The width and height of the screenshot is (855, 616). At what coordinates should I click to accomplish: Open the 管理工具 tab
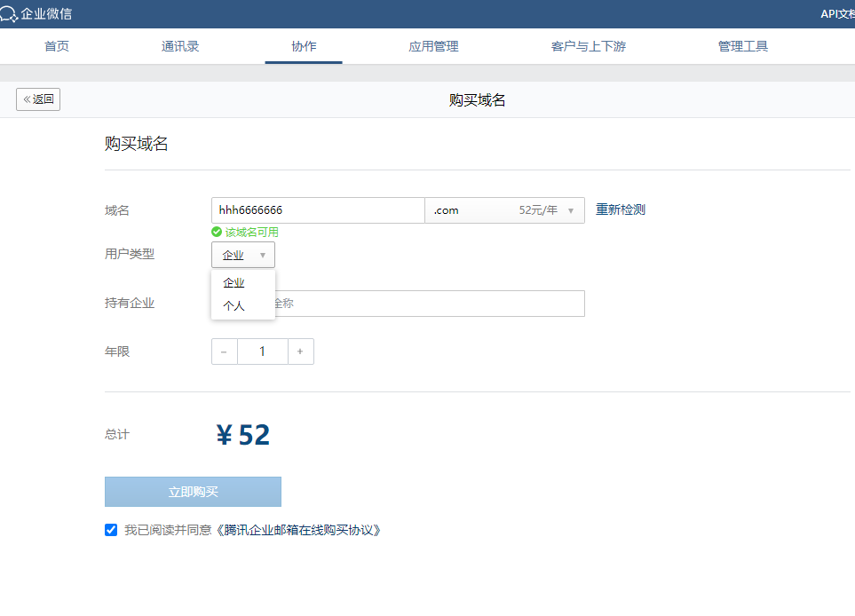point(742,46)
